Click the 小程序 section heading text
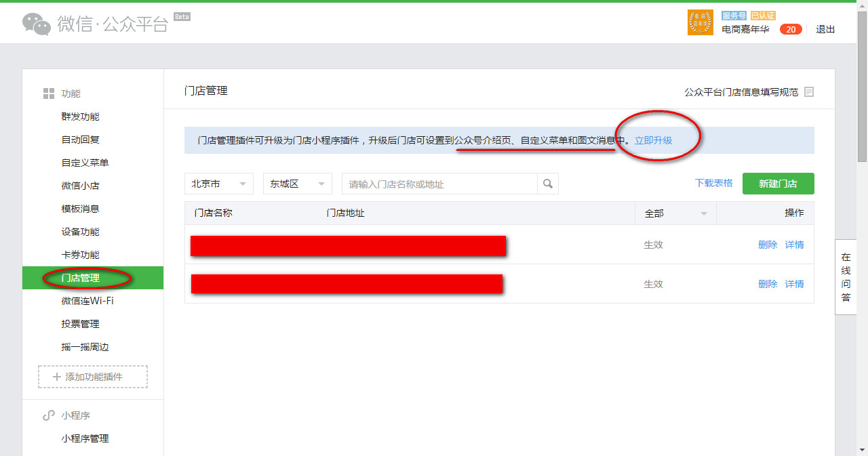The height and width of the screenshot is (456, 868). tap(75, 415)
